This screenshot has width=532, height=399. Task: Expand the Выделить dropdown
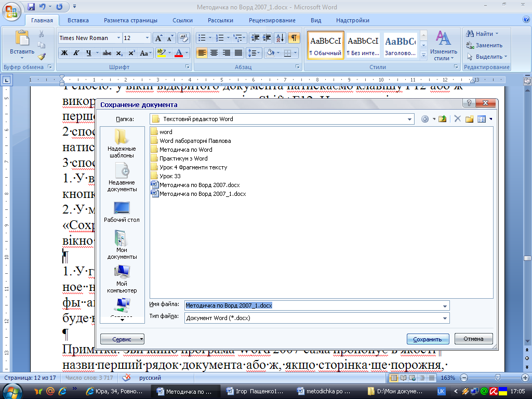click(x=506, y=57)
